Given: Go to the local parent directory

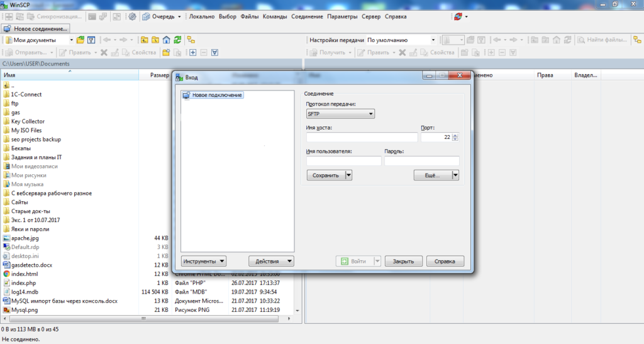Looking at the screenshot, I should [145, 40].
